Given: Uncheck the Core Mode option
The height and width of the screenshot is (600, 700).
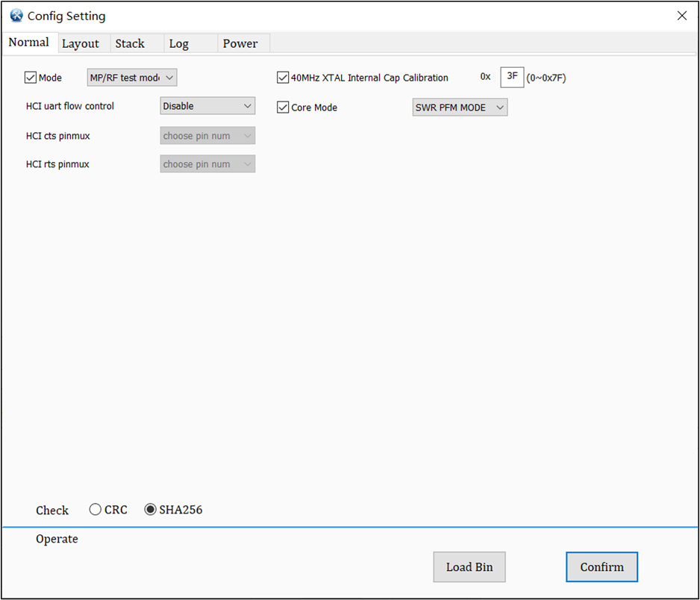Looking at the screenshot, I should pyautogui.click(x=283, y=107).
